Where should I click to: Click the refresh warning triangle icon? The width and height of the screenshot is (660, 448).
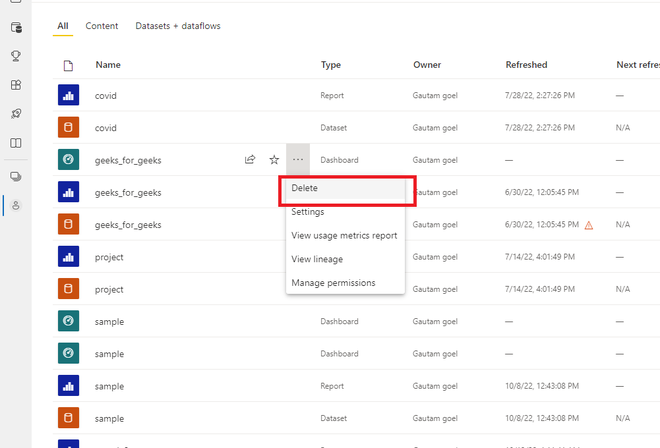589,225
